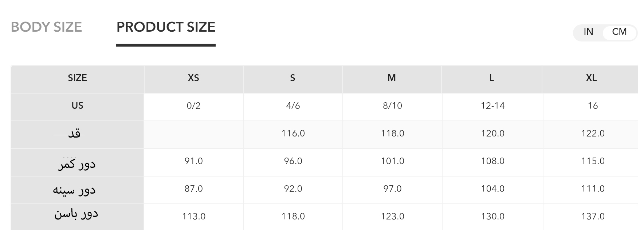Click the S column header

[292, 78]
